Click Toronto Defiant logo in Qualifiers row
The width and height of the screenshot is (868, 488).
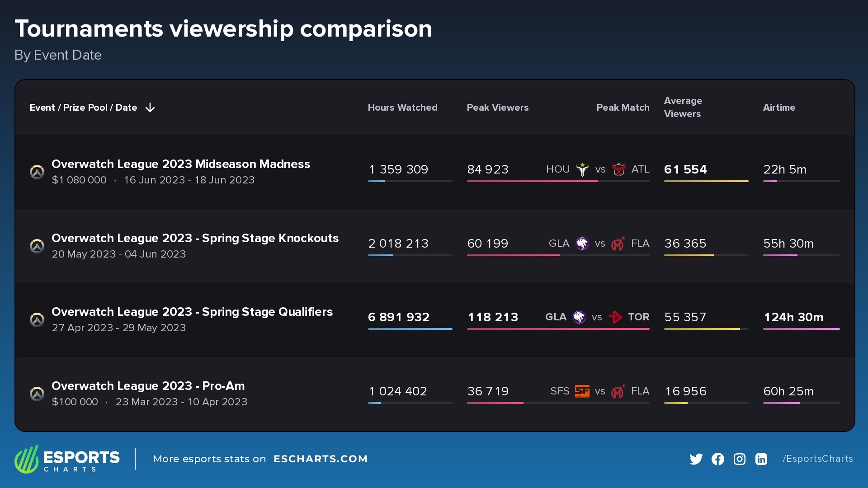click(615, 317)
